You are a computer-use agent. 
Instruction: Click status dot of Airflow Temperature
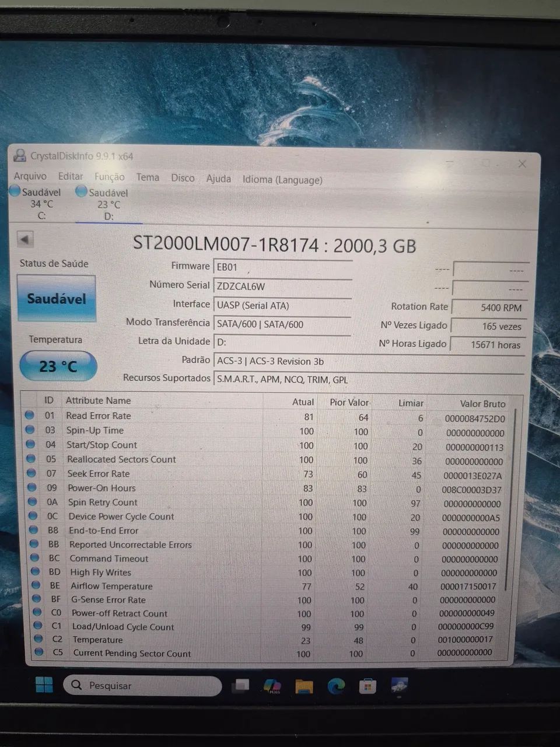pyautogui.click(x=36, y=585)
